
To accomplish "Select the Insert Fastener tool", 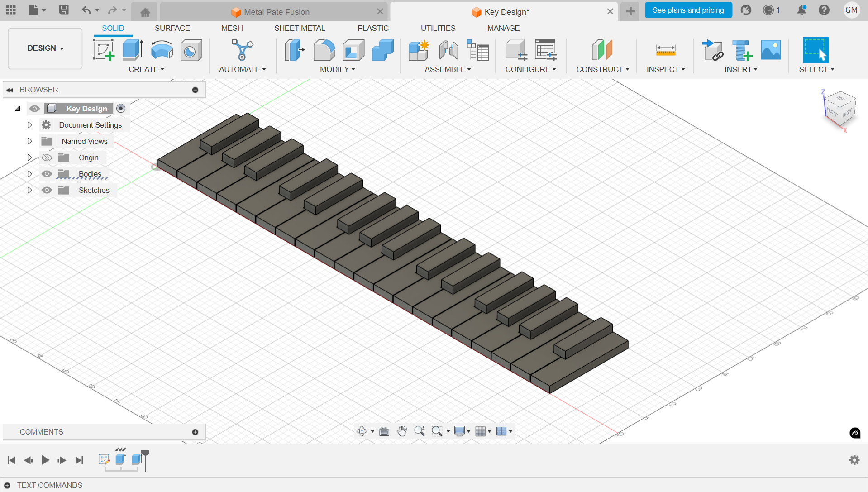I will click(x=742, y=50).
